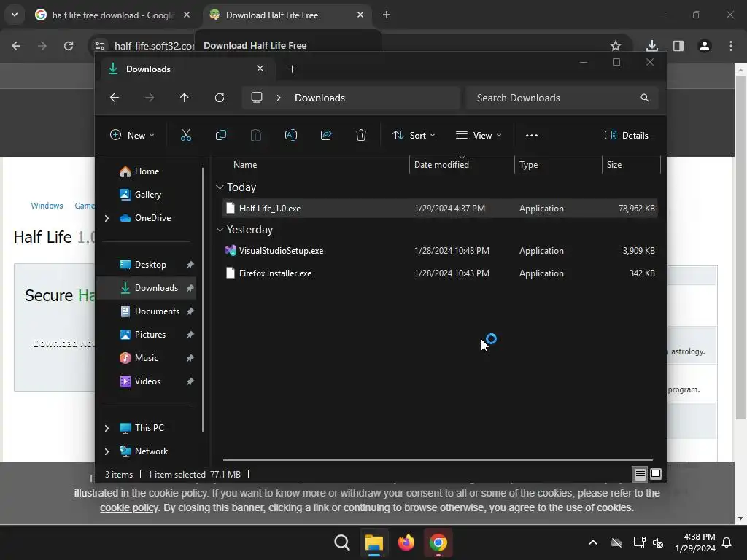Show hidden system tray icons
The image size is (747, 560).
pyautogui.click(x=593, y=542)
